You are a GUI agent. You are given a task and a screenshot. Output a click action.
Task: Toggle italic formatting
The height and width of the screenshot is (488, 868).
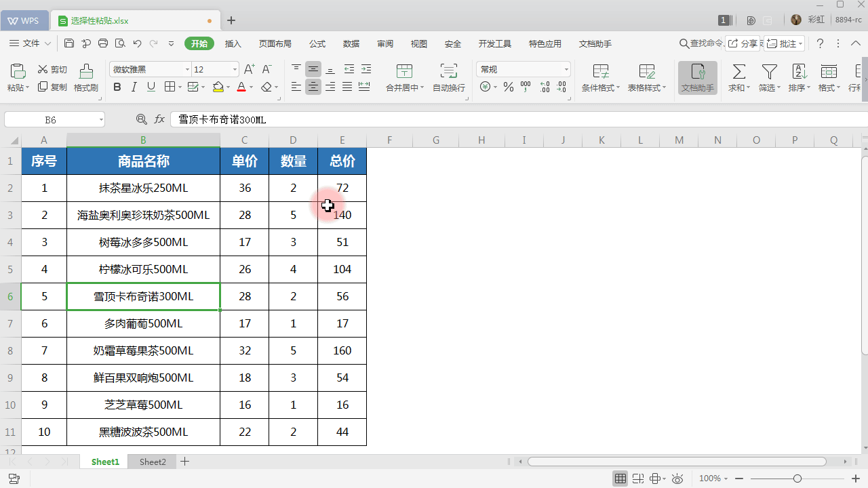[133, 87]
